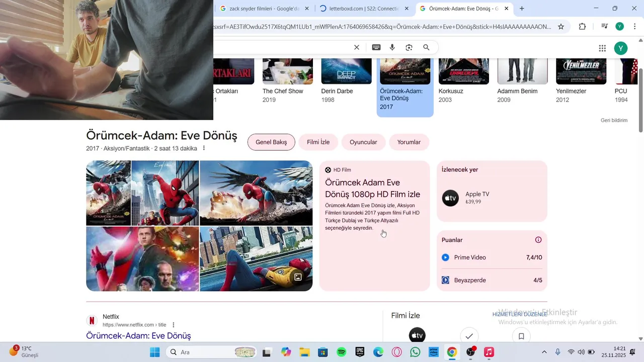Open Netflix result's three-dot options
644x362 pixels.
[x=174, y=325]
